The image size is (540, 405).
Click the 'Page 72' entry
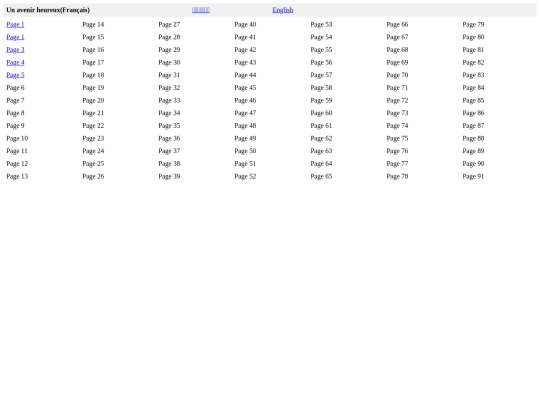397,101
